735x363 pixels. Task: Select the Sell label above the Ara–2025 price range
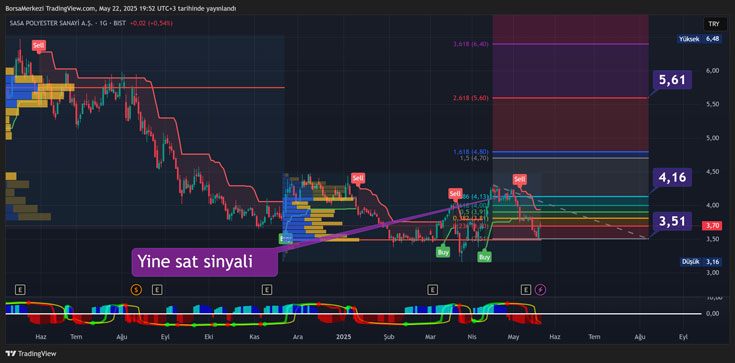tap(358, 178)
